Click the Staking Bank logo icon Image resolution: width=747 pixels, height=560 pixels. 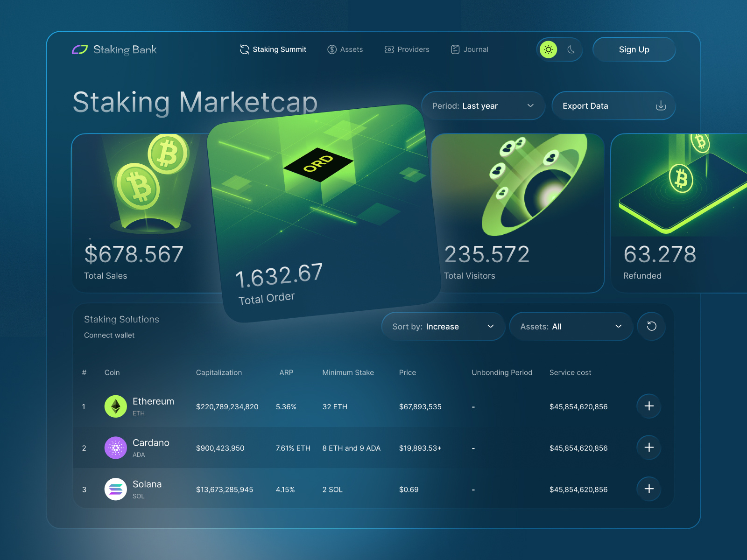tap(80, 49)
